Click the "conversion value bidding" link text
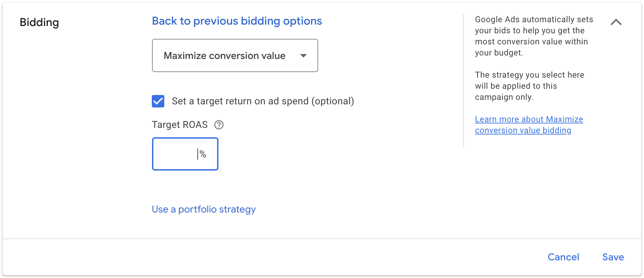 click(x=523, y=130)
